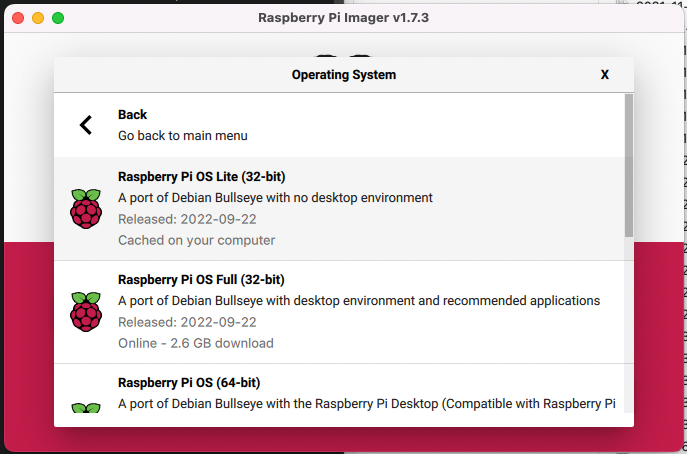The width and height of the screenshot is (687, 454).
Task: Click the back arrow chevron icon
Action: [86, 125]
